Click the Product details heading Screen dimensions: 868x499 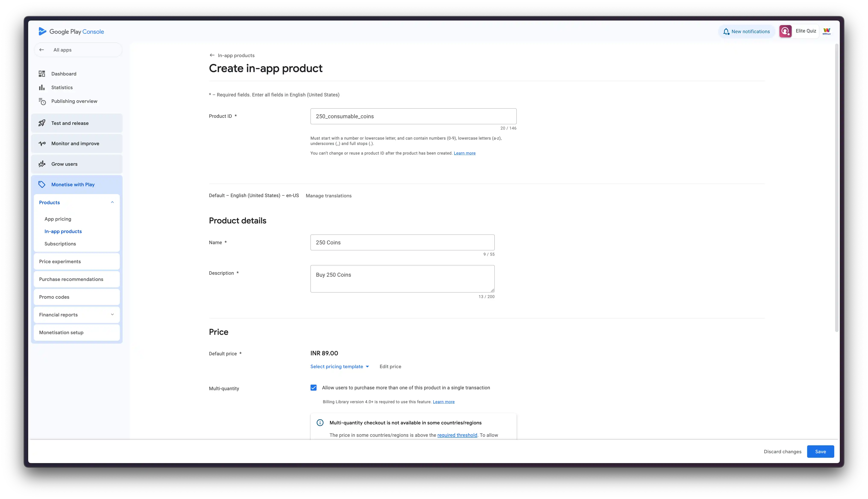click(x=238, y=220)
